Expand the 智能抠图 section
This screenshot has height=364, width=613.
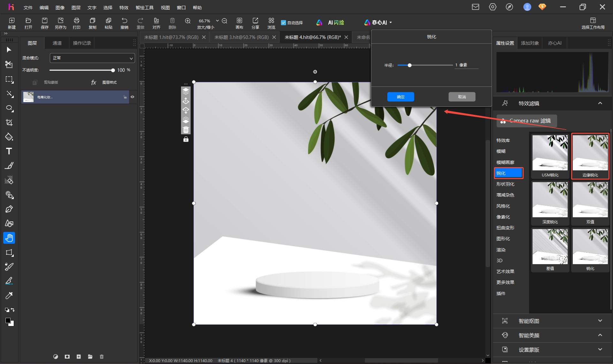point(600,321)
